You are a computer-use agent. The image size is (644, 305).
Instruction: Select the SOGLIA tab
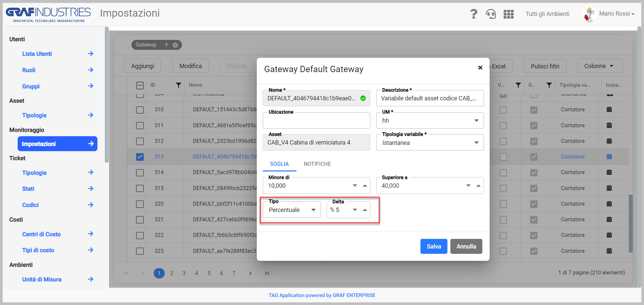(x=279, y=164)
